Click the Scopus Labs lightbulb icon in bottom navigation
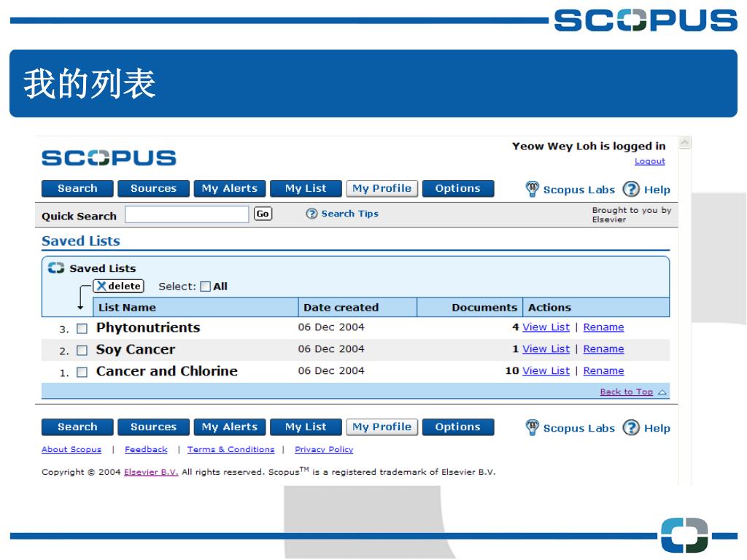Image resolution: width=747 pixels, height=560 pixels. (532, 427)
